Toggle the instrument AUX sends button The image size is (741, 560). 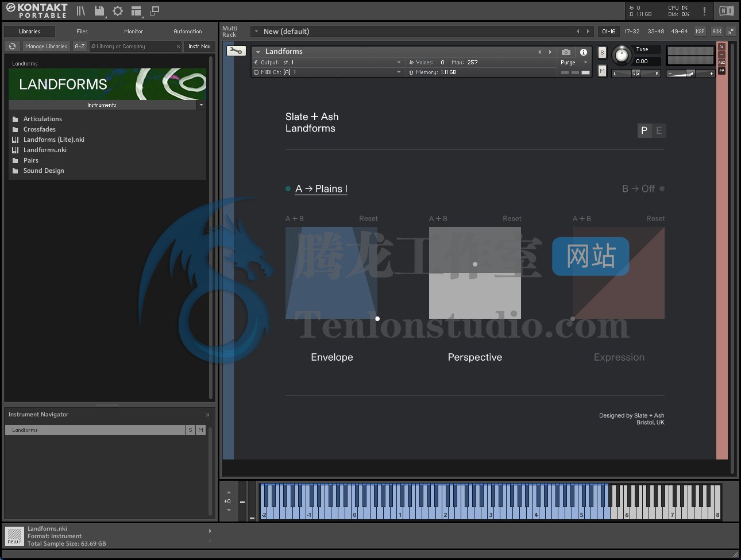[722, 63]
